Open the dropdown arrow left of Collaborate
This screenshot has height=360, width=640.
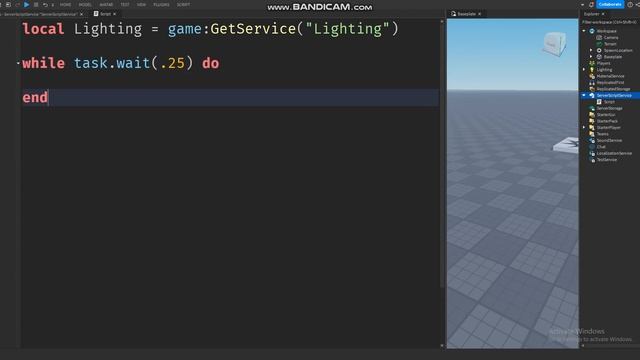coord(582,4)
